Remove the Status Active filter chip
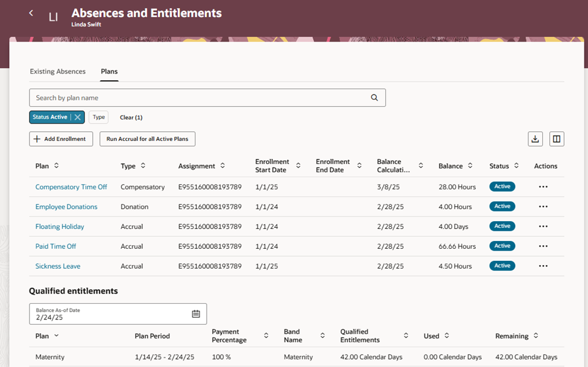The width and height of the screenshot is (588, 367). tap(78, 117)
